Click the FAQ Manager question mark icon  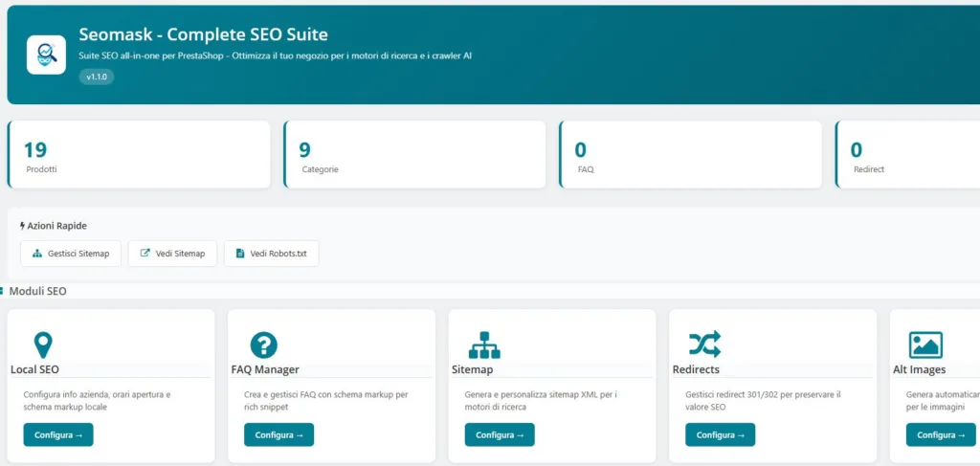264,344
